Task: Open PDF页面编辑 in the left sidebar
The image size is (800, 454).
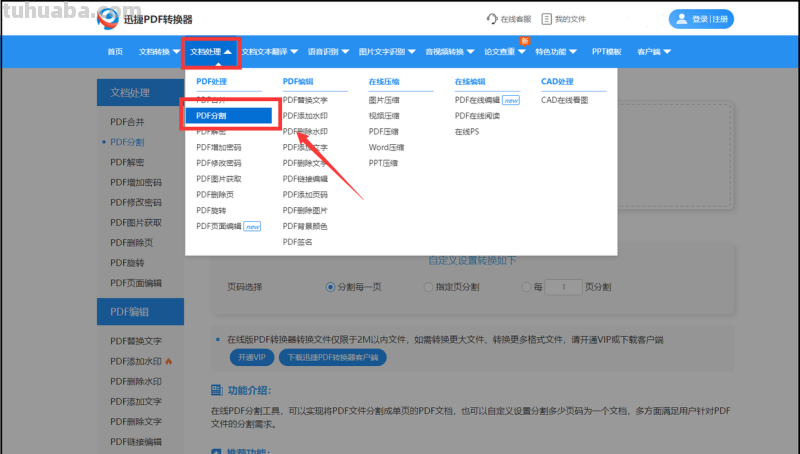Action: click(x=136, y=283)
